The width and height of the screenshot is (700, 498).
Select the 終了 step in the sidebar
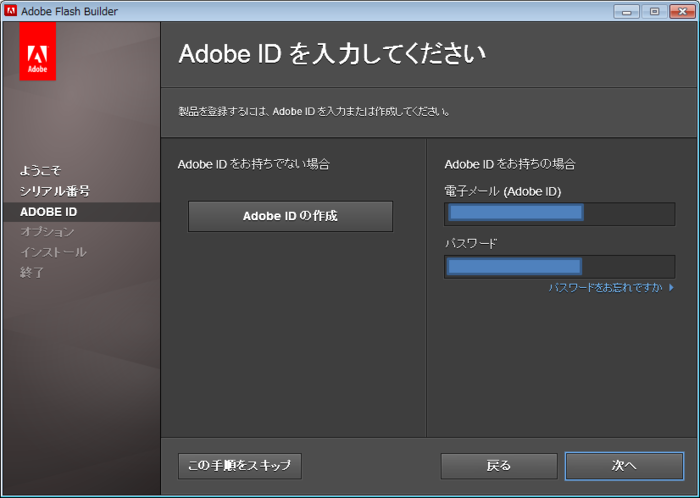[x=32, y=272]
